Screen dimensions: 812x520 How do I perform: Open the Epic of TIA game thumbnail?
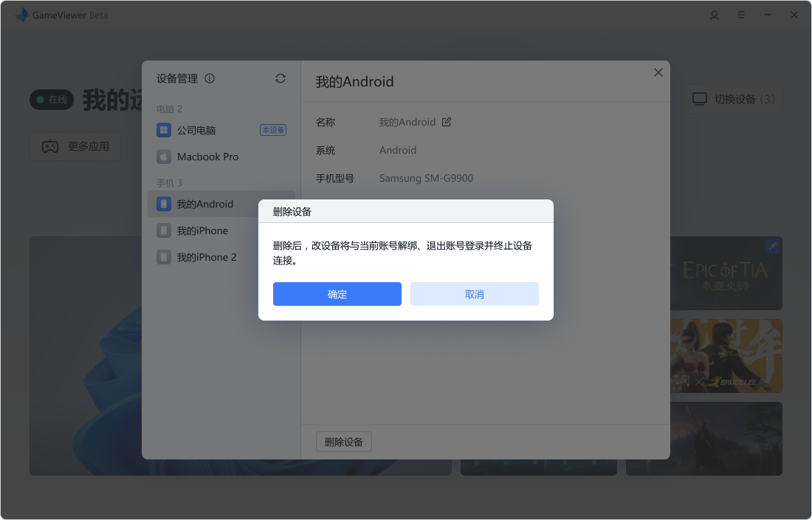pyautogui.click(x=726, y=273)
